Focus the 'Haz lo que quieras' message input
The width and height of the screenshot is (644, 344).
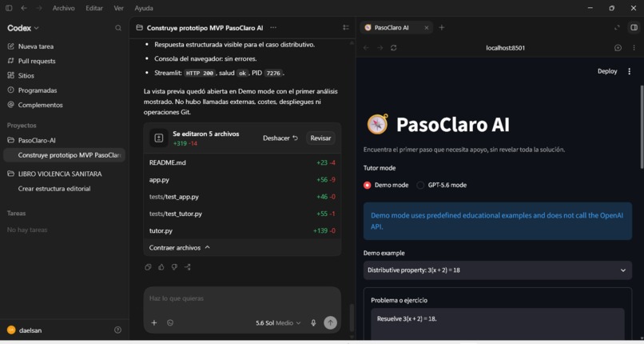(242, 298)
